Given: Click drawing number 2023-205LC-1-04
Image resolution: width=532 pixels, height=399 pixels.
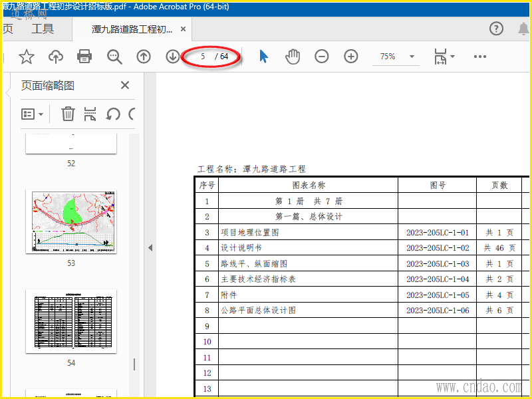Looking at the screenshot, I should [438, 279].
